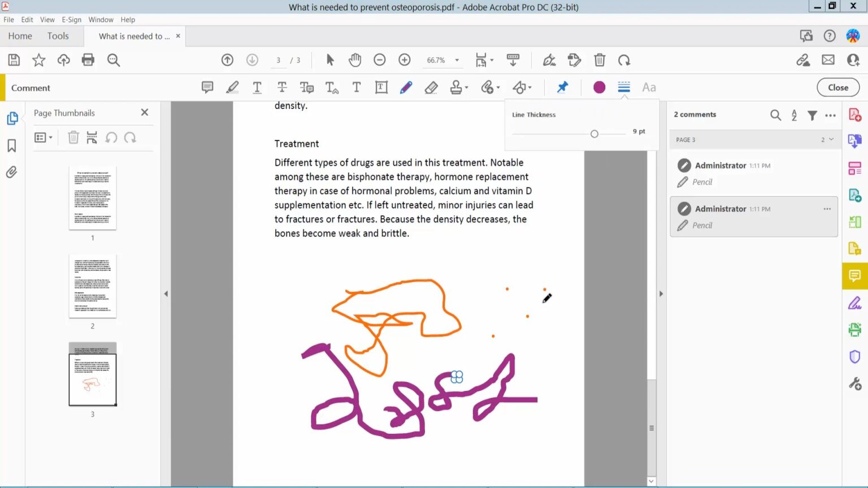Select the Protect tool in the right sidebar
The image size is (868, 488).
click(855, 356)
